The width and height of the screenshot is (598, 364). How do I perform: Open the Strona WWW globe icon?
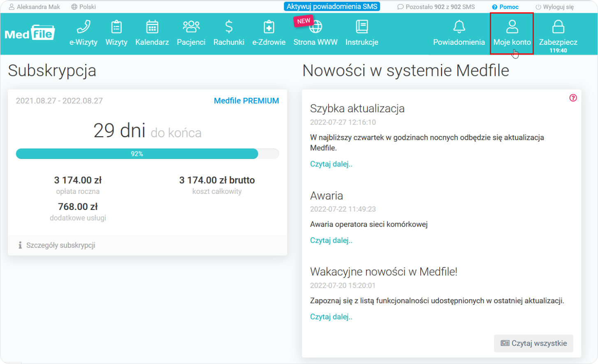pyautogui.click(x=315, y=27)
